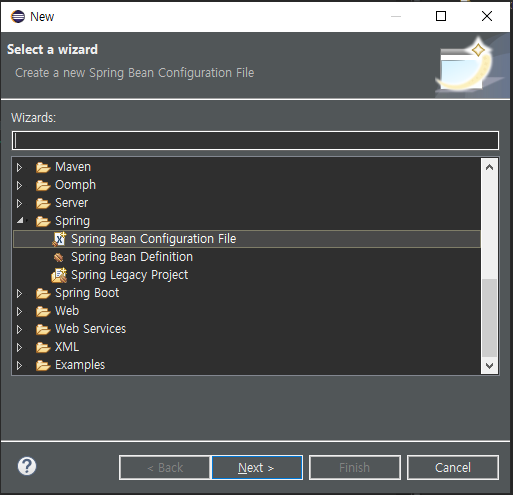The height and width of the screenshot is (495, 513).
Task: Expand the Spring Boot category
Action: [x=19, y=293]
